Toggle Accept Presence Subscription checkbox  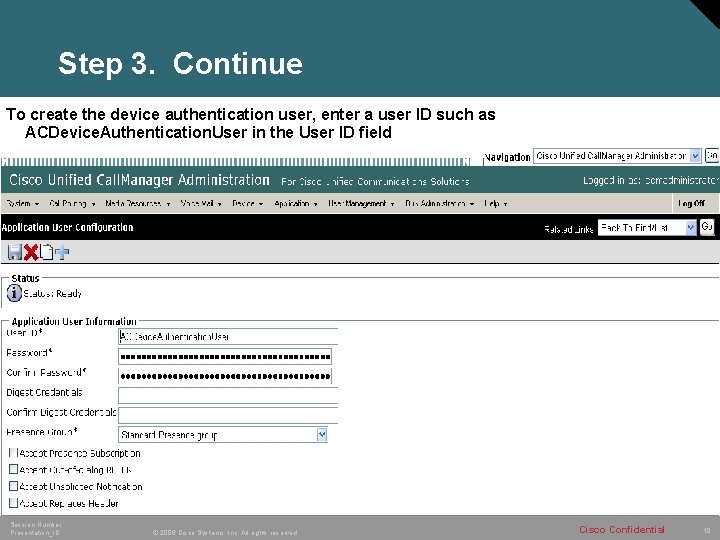pyautogui.click(x=13, y=453)
